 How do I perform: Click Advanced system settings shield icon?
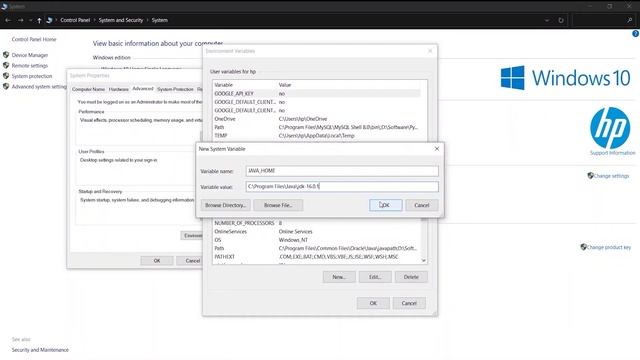[x=6, y=87]
